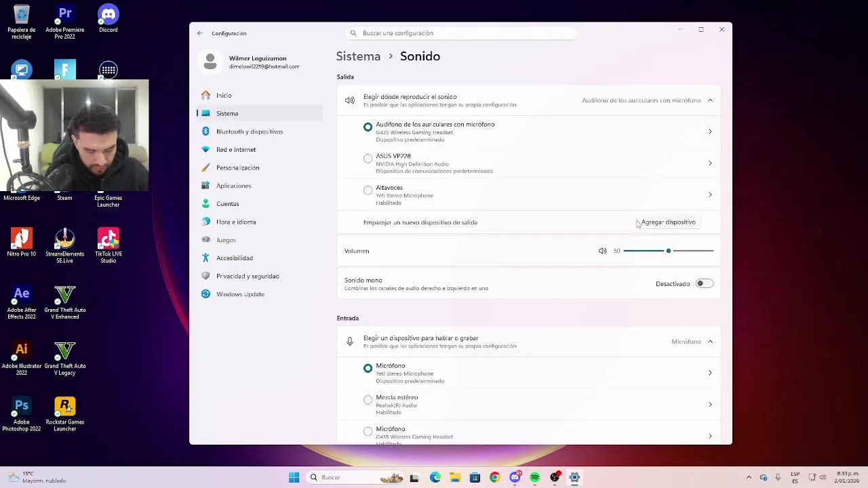The width and height of the screenshot is (868, 488).
Task: Open Aplicaciones settings
Action: 260,186
